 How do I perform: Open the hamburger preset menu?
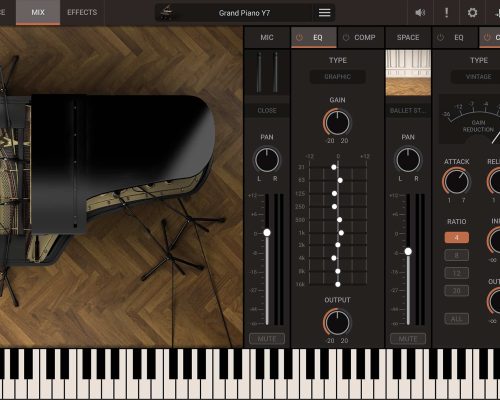pos(324,13)
